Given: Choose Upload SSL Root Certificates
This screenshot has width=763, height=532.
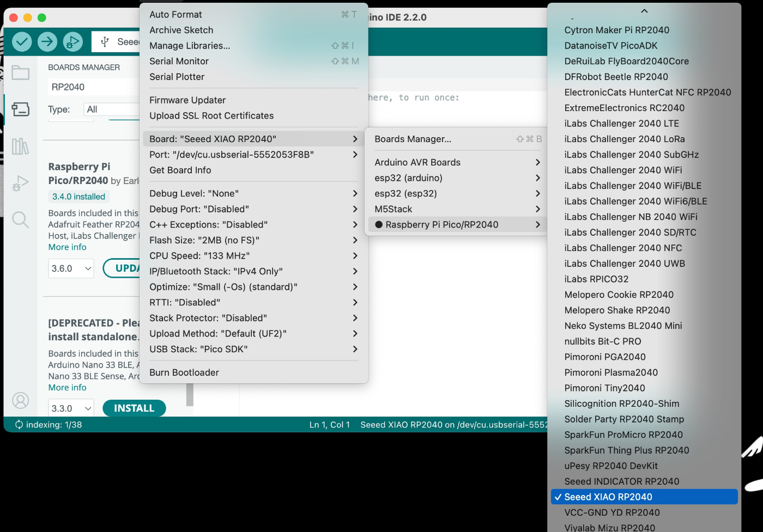Looking at the screenshot, I should tap(253, 115).
